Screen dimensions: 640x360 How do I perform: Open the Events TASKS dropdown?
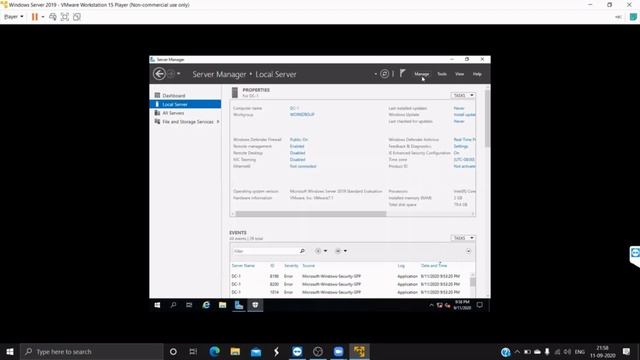coord(463,238)
